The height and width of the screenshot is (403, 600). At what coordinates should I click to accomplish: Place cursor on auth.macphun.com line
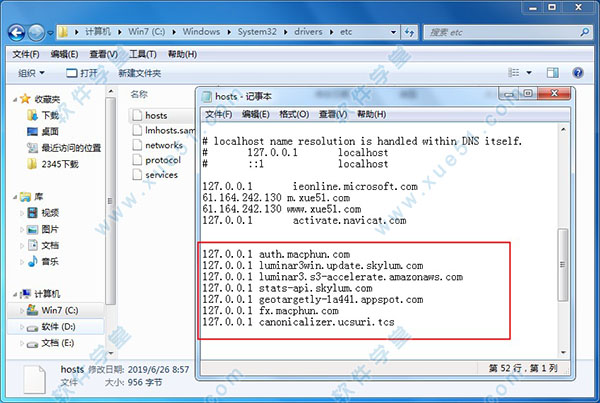pyautogui.click(x=276, y=254)
